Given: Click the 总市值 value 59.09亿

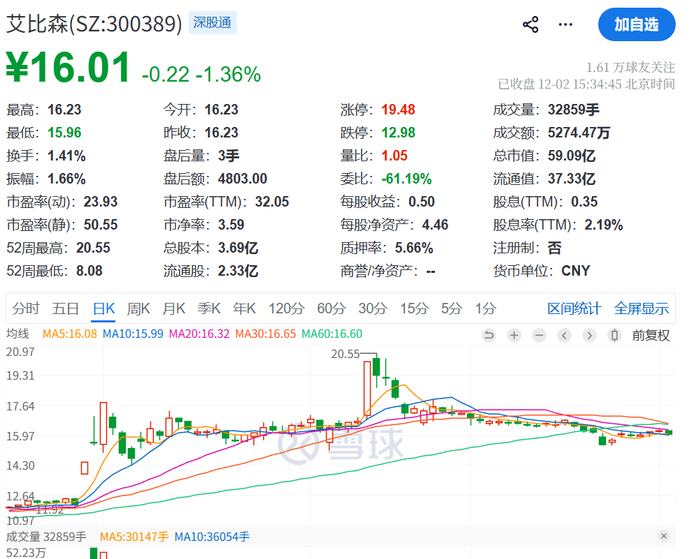Looking at the screenshot, I should tap(572, 156).
